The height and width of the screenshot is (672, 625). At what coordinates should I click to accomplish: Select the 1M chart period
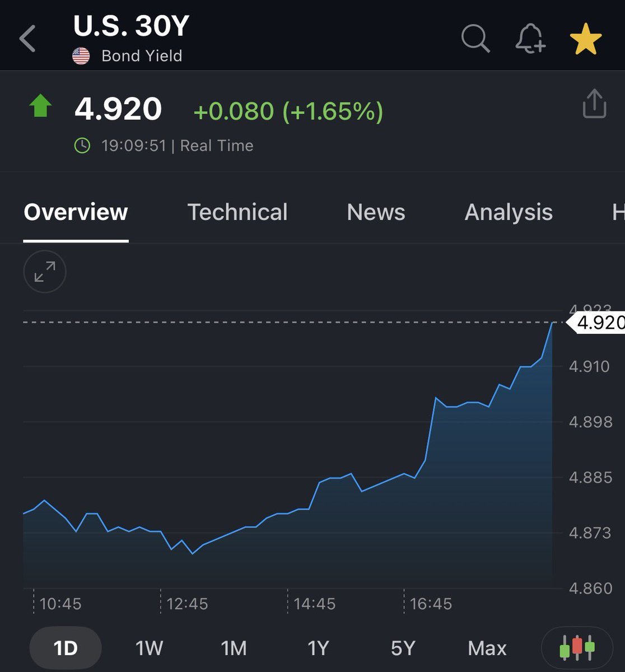(233, 647)
